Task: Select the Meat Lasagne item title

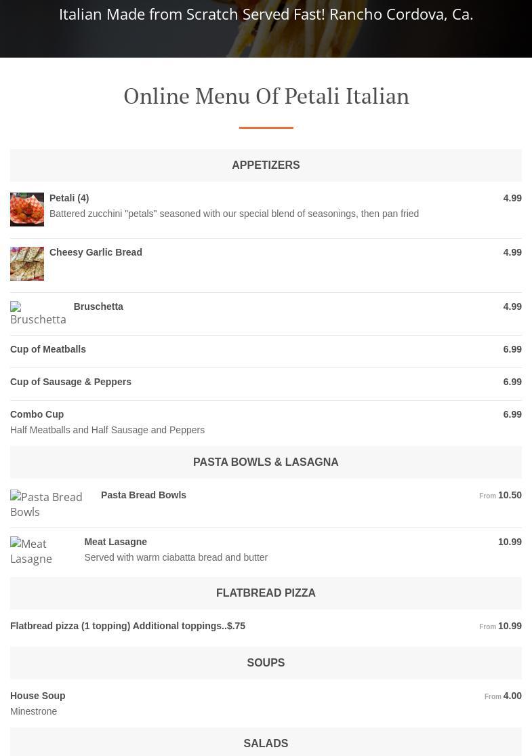Action: [x=115, y=542]
